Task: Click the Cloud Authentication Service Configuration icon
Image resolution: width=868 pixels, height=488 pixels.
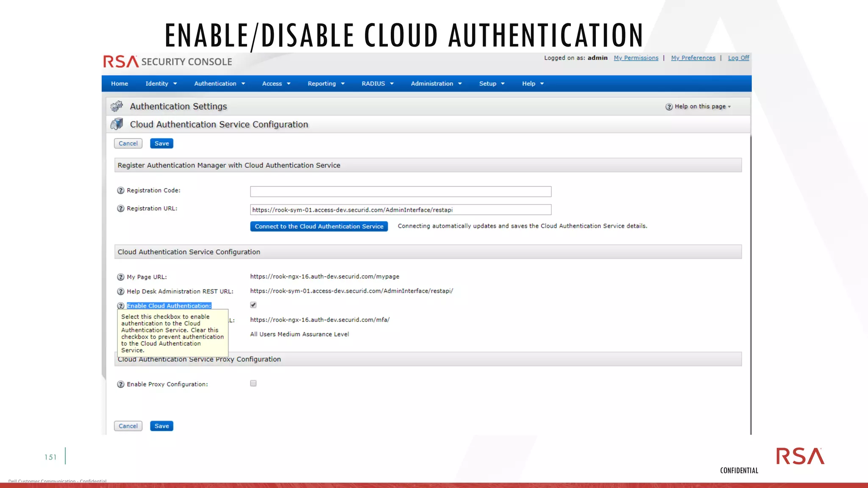Action: pyautogui.click(x=117, y=124)
